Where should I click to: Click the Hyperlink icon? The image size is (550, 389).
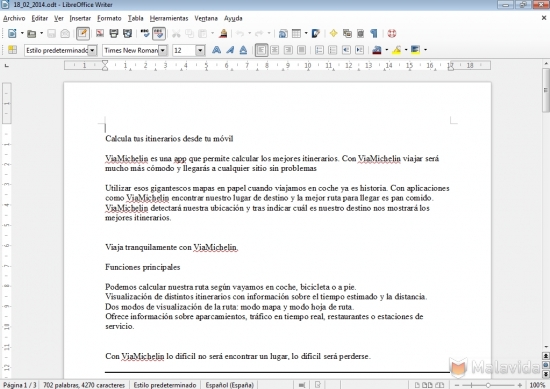(x=283, y=34)
